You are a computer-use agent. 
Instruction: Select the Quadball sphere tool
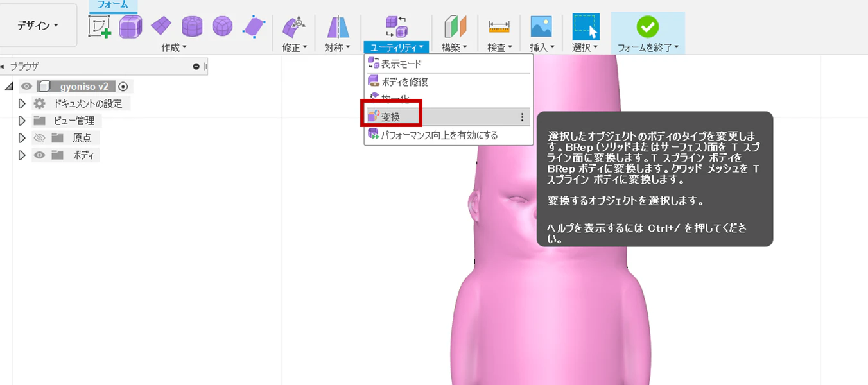point(223,26)
